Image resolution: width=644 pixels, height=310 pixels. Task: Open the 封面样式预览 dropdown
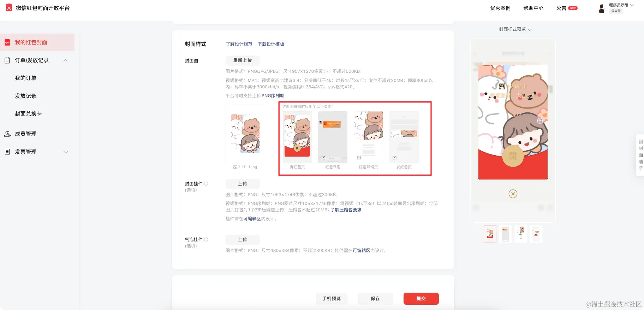[515, 29]
